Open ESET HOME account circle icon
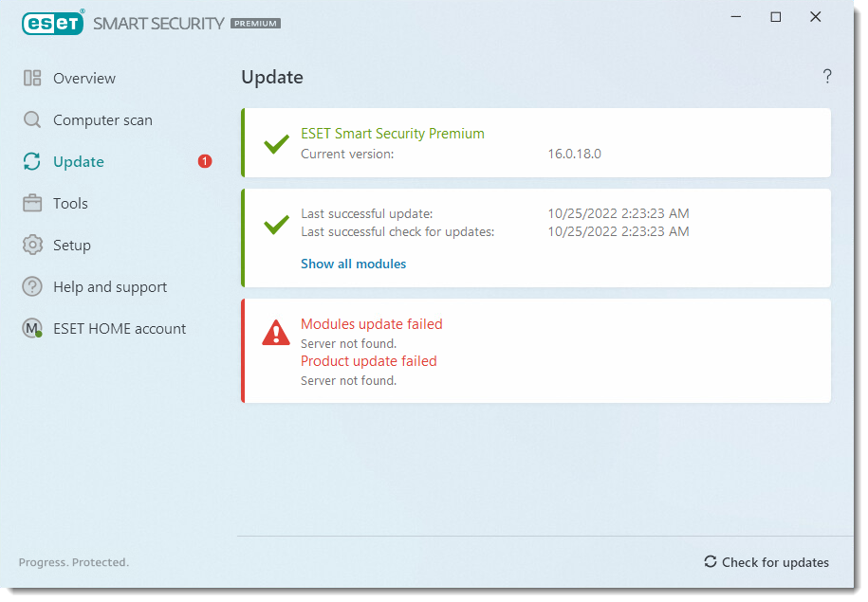The height and width of the screenshot is (602, 868). [x=31, y=328]
